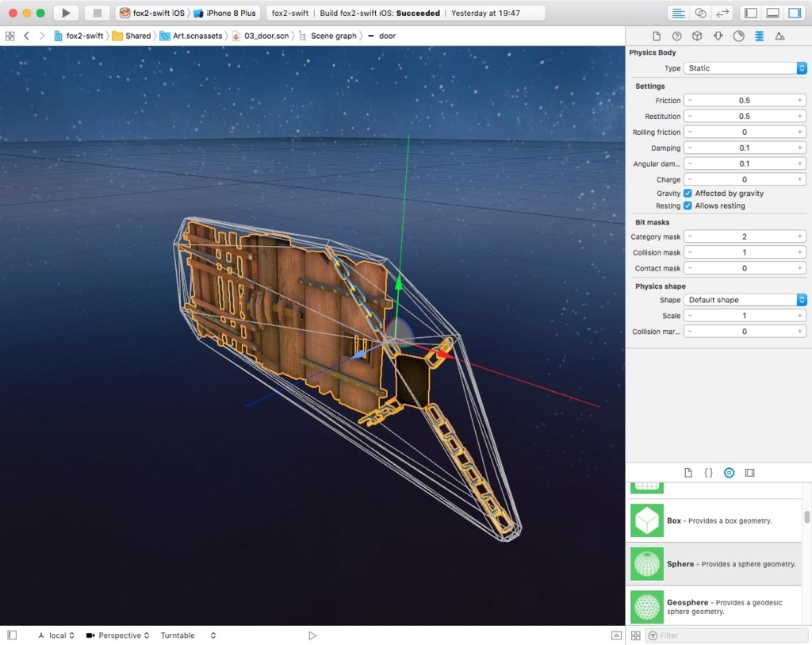Open the physics body Type dropdown
Image resolution: width=812 pixels, height=645 pixels.
(745, 68)
